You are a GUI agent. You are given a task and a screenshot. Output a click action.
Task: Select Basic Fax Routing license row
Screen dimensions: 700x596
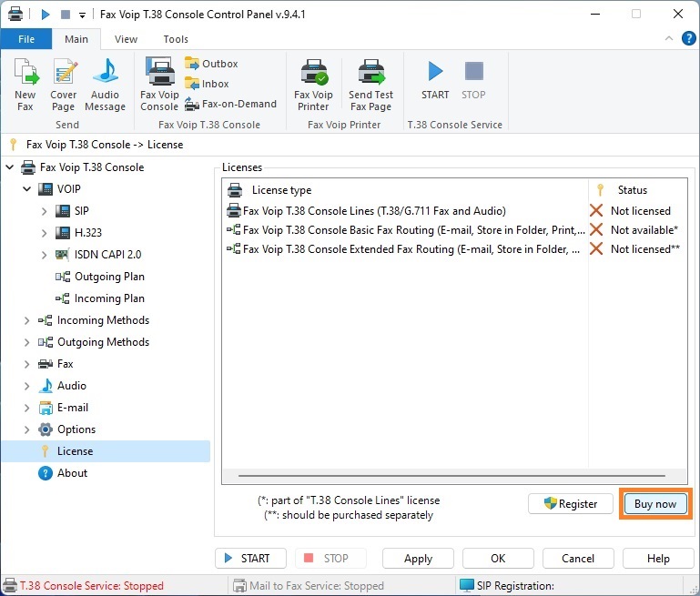coord(454,229)
